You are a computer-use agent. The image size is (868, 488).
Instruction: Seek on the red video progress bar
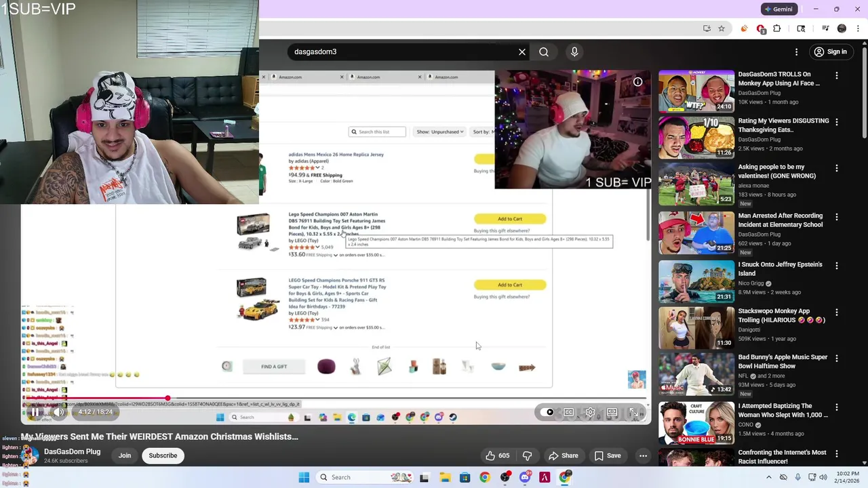[336, 399]
